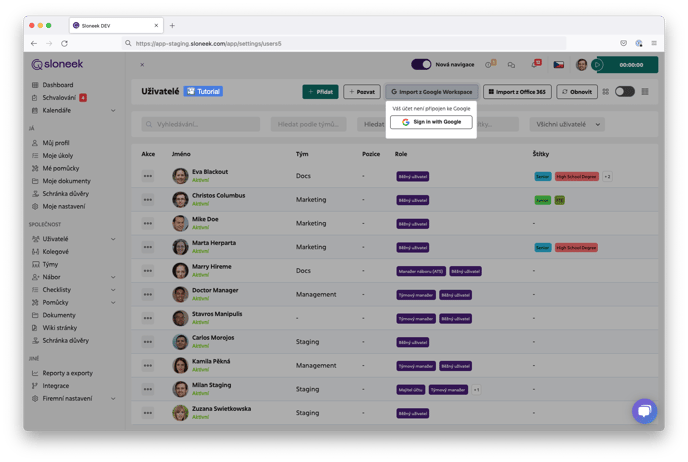Go back with browser back arrow
Image resolution: width=688 pixels, height=462 pixels.
point(34,43)
